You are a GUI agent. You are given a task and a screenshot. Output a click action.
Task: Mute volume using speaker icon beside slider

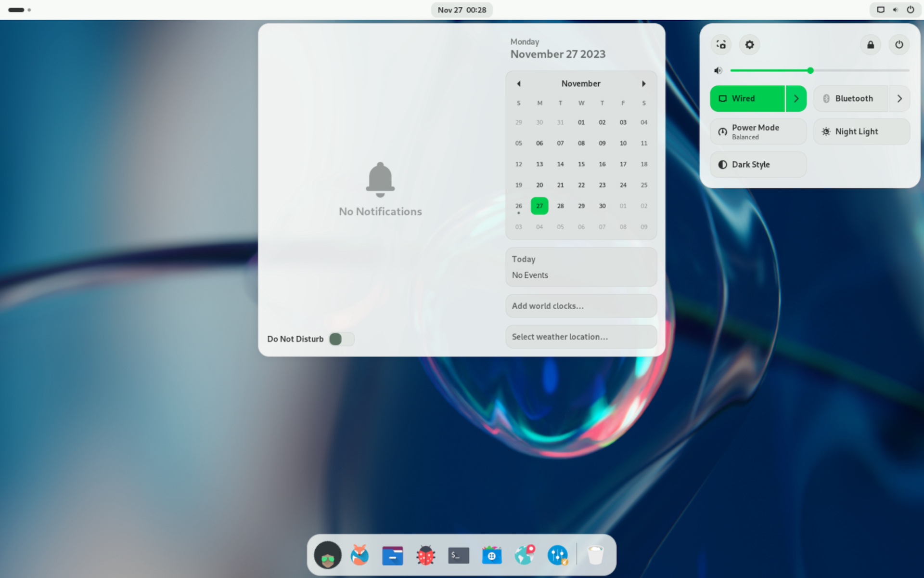(x=718, y=71)
